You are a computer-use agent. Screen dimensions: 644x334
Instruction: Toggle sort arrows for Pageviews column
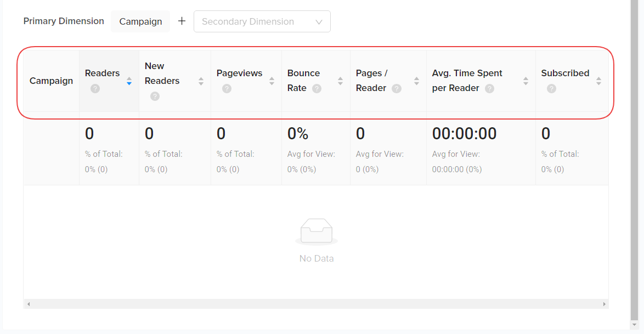272,81
